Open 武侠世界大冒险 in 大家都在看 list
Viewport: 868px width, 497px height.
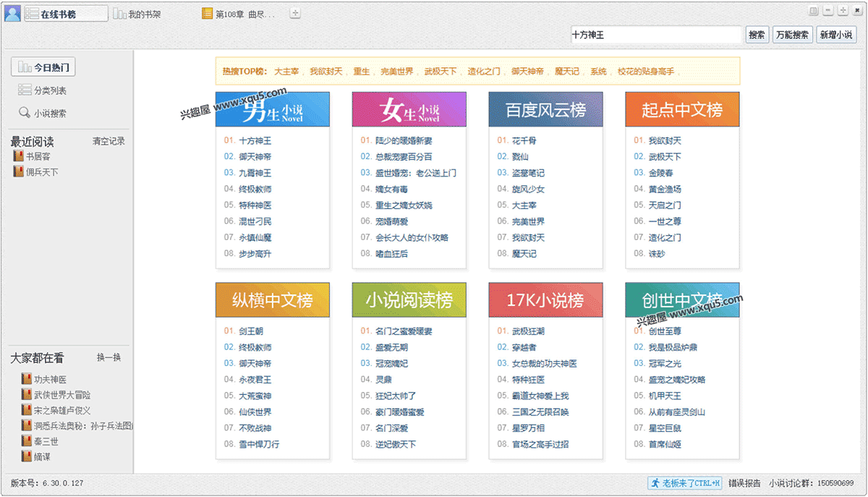[x=57, y=395]
